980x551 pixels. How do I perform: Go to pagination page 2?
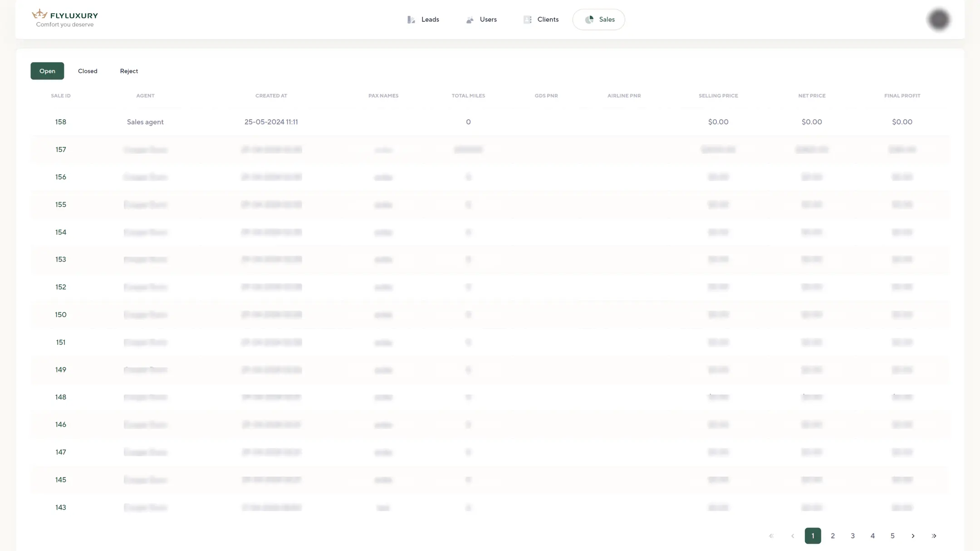pos(833,536)
